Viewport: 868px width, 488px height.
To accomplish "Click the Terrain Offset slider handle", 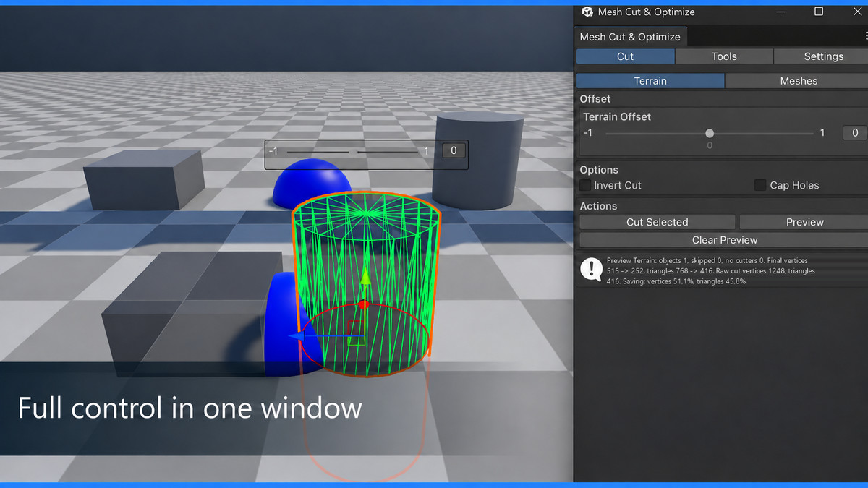I will point(710,133).
